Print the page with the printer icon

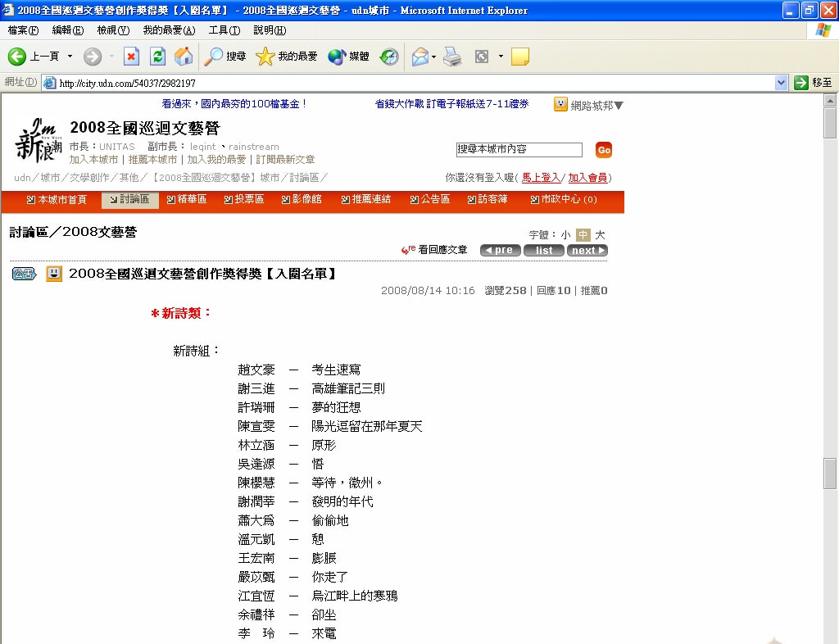coord(452,57)
